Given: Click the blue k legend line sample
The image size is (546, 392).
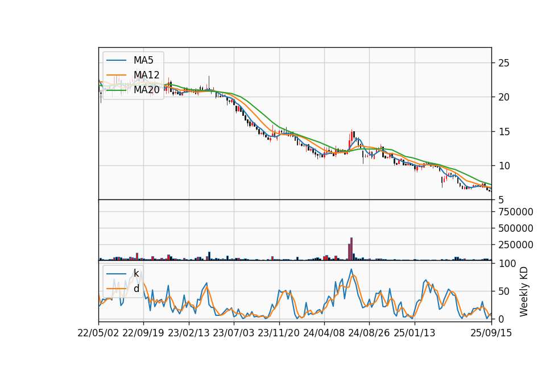Looking at the screenshot, I should [116, 273].
